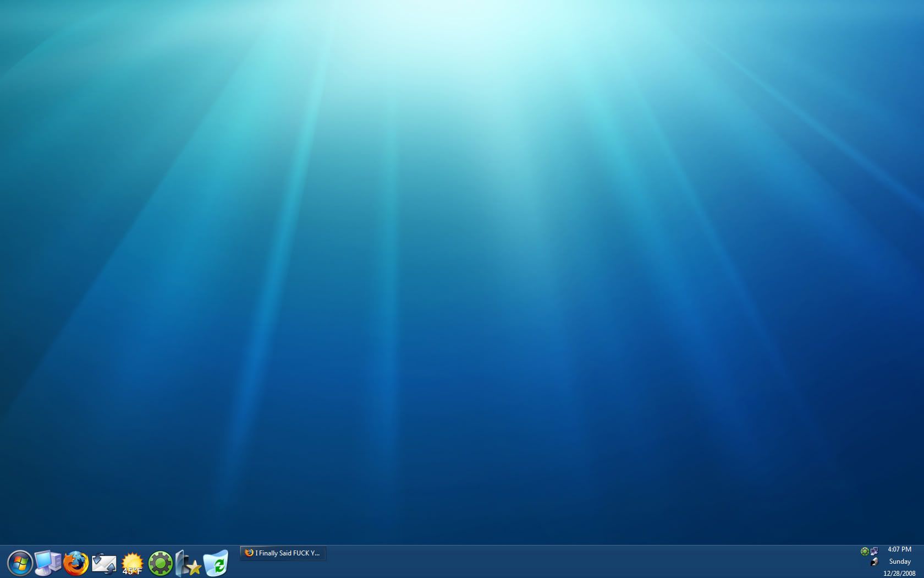Click the small green gear tray icon
The image size is (924, 578).
point(865,551)
